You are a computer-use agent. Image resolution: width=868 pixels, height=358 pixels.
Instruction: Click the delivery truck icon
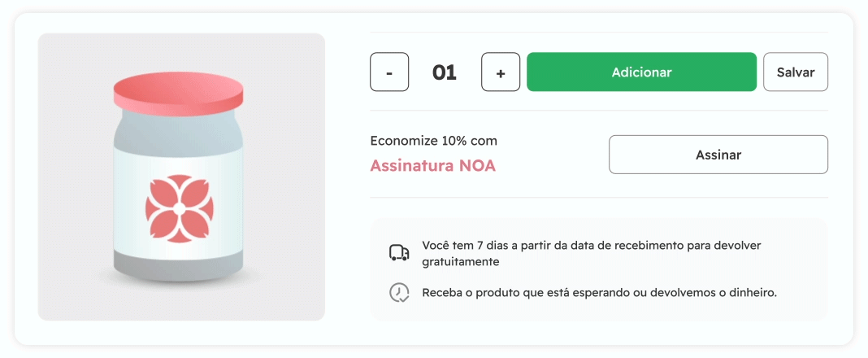point(399,253)
